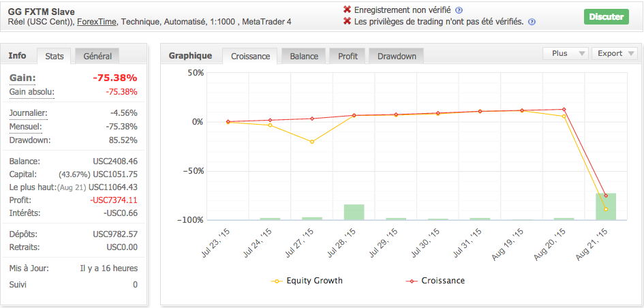The height and width of the screenshot is (308, 644).
Task: Open the Export dropdown menu
Action: click(x=614, y=53)
